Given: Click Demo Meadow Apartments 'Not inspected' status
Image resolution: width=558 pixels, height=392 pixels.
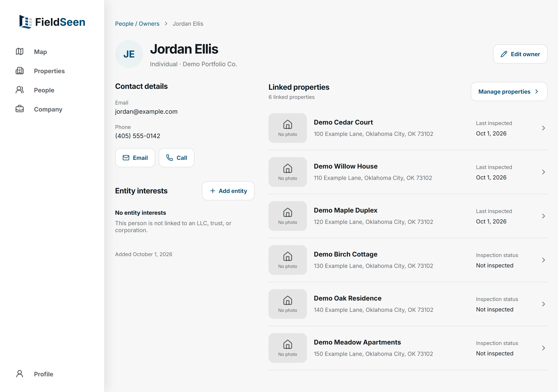Looking at the screenshot, I should click(x=494, y=353).
